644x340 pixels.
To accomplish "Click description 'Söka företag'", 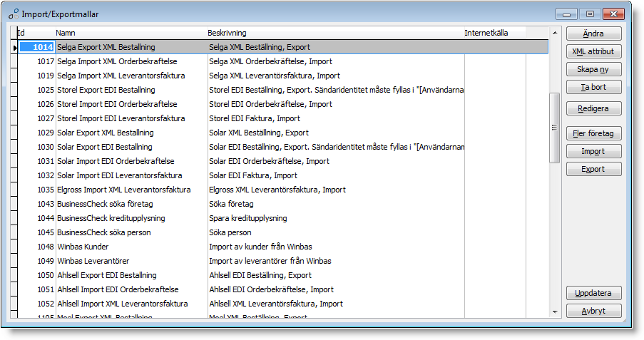I will 231,204.
